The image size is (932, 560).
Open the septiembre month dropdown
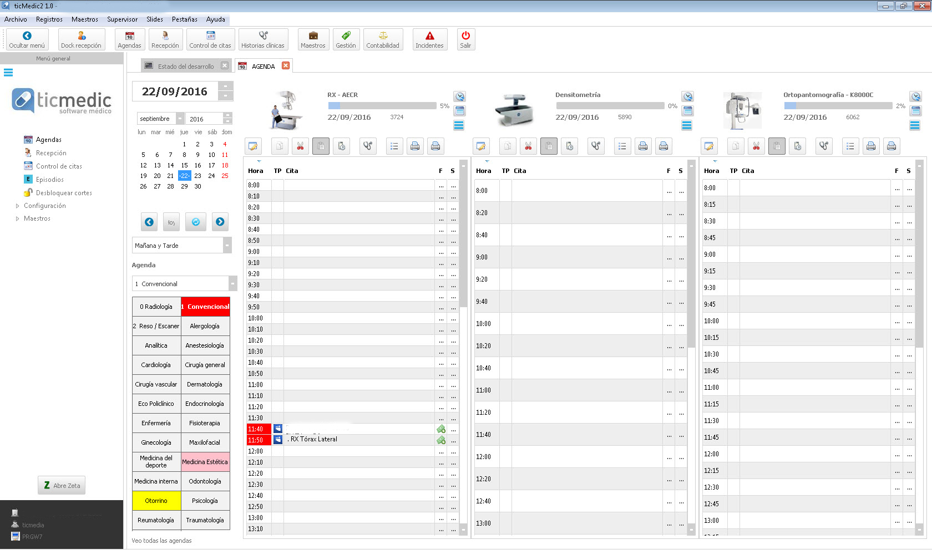(180, 119)
